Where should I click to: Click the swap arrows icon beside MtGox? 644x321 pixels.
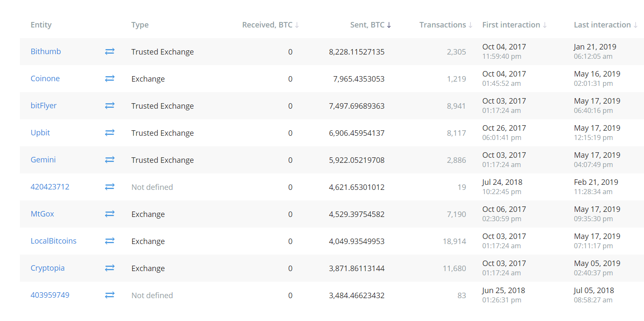(x=110, y=214)
